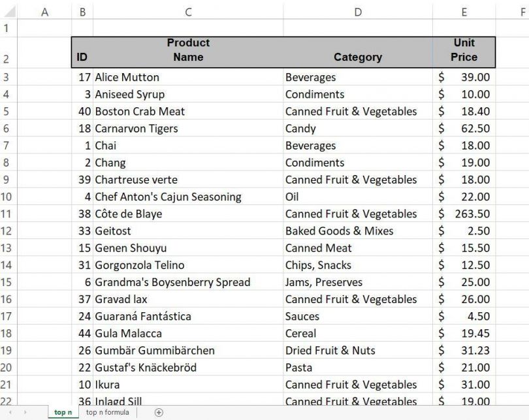Select the 'top n' sheet tab

[63, 412]
